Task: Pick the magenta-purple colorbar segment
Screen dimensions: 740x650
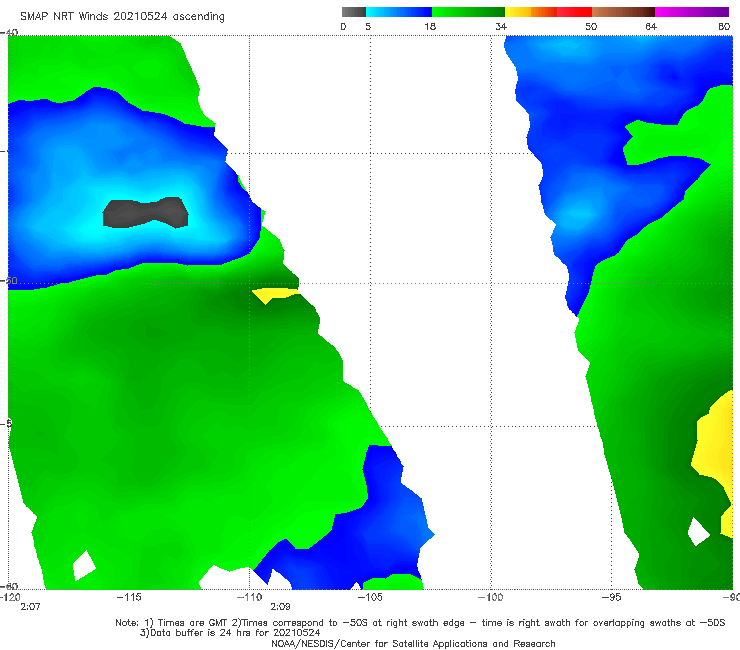Action: 692,12
